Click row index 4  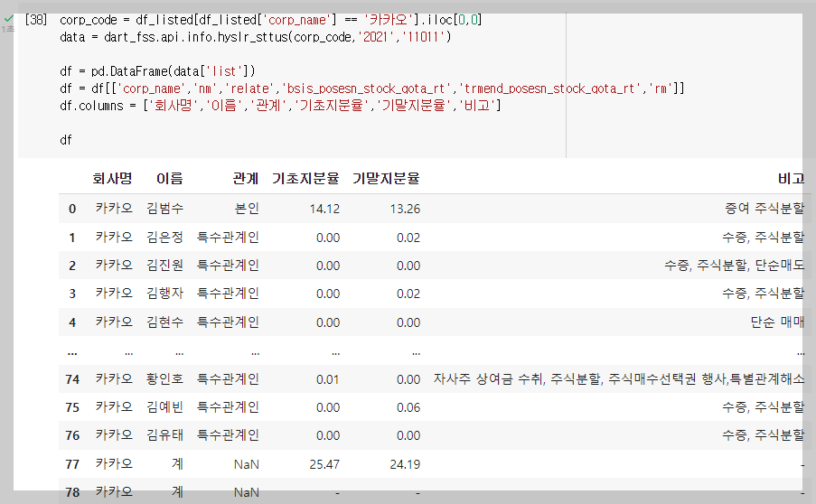[72, 323]
